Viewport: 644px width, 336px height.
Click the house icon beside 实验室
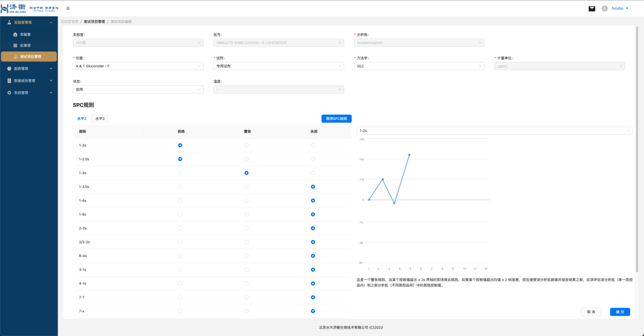15,35
